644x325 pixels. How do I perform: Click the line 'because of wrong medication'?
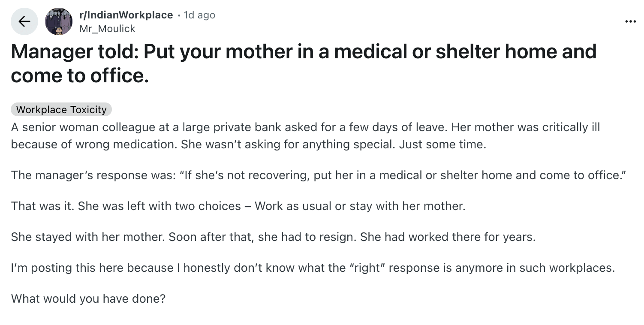coord(93,144)
